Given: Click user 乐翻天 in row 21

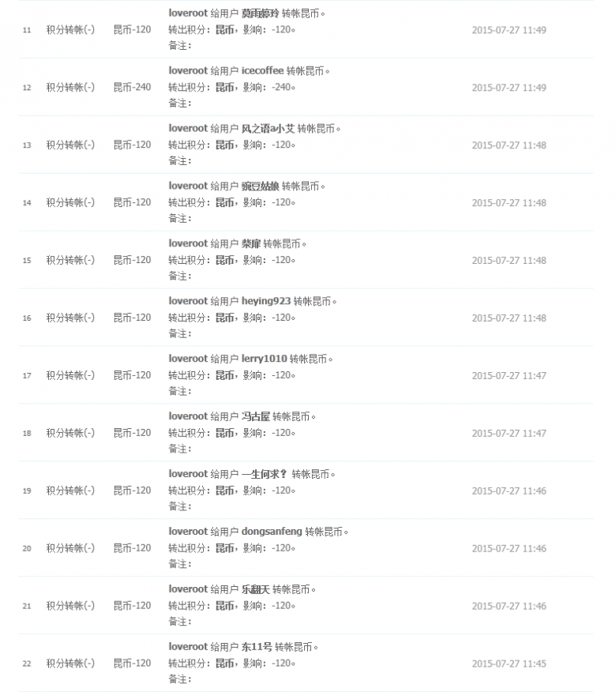Looking at the screenshot, I should 256,589.
